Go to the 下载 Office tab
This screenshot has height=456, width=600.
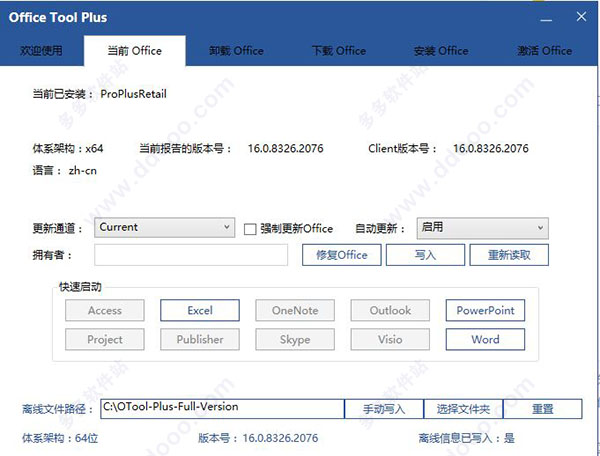tap(339, 50)
